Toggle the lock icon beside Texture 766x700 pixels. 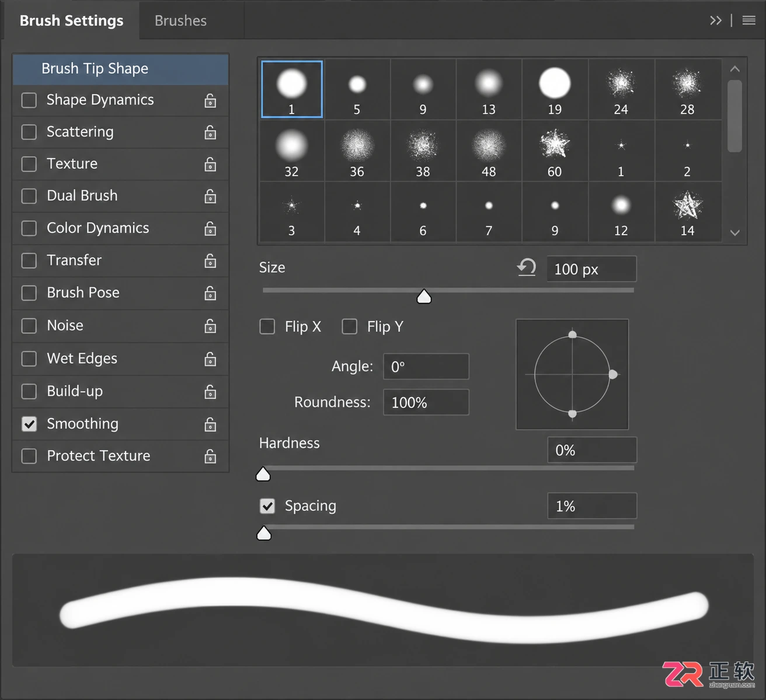[210, 165]
